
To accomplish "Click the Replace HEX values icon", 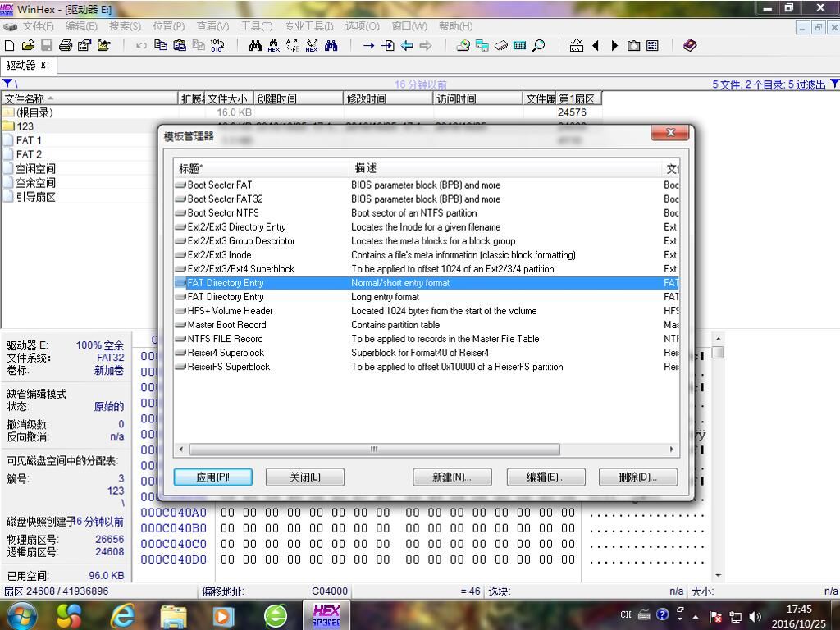I will [312, 46].
